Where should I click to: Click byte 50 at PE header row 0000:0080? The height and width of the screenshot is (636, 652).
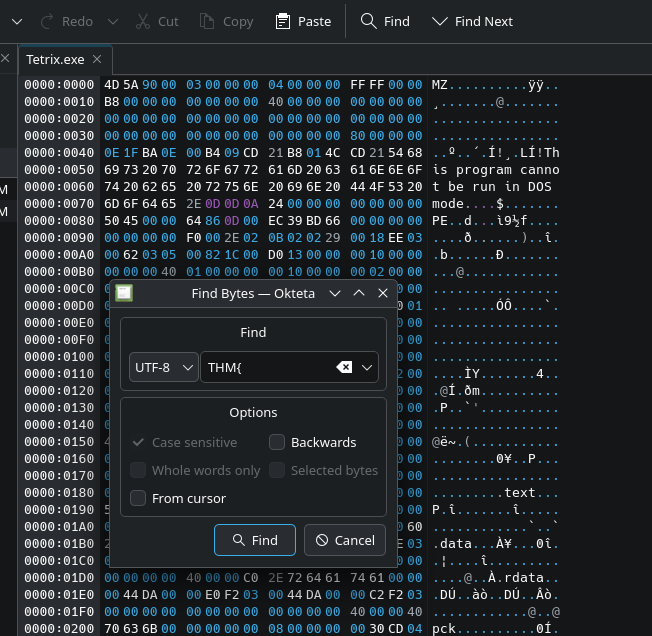coord(111,221)
